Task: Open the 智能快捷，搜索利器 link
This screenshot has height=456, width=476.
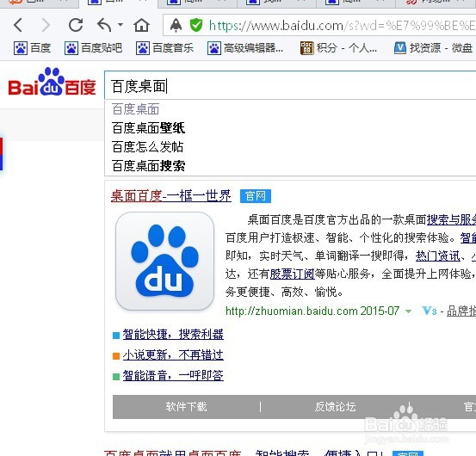Action: click(x=173, y=335)
